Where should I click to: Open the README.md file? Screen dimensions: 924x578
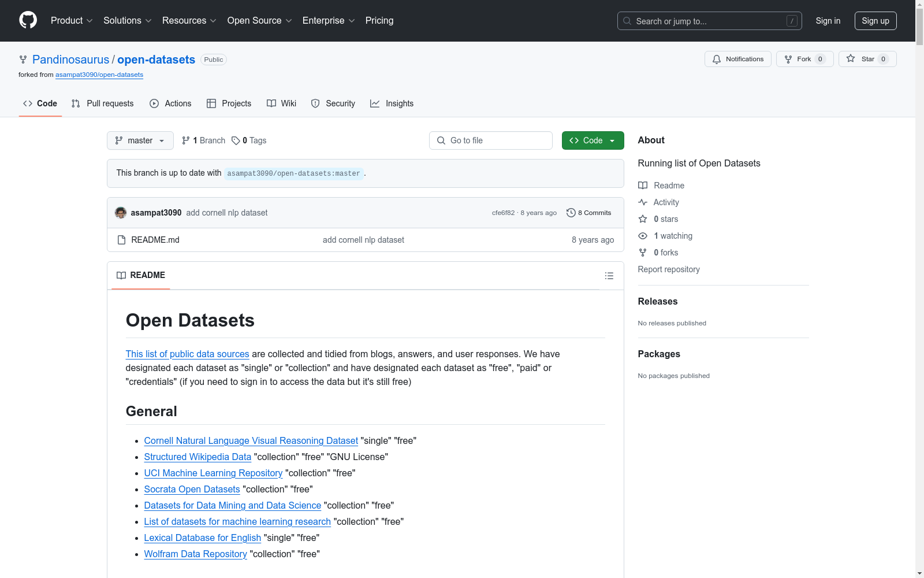click(155, 240)
